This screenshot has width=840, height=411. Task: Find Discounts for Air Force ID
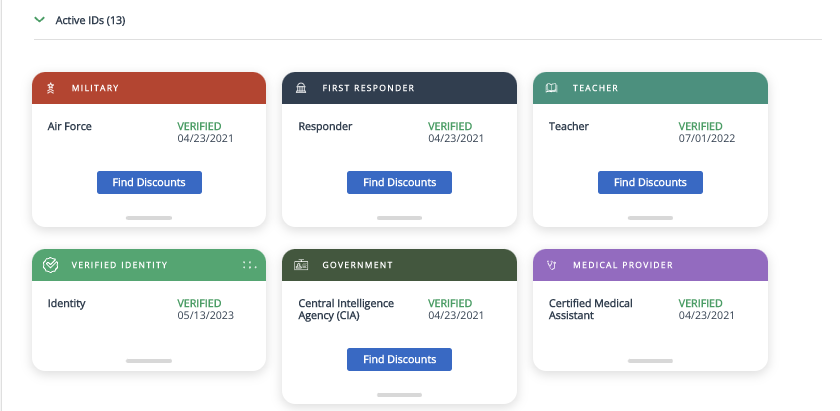tap(149, 182)
